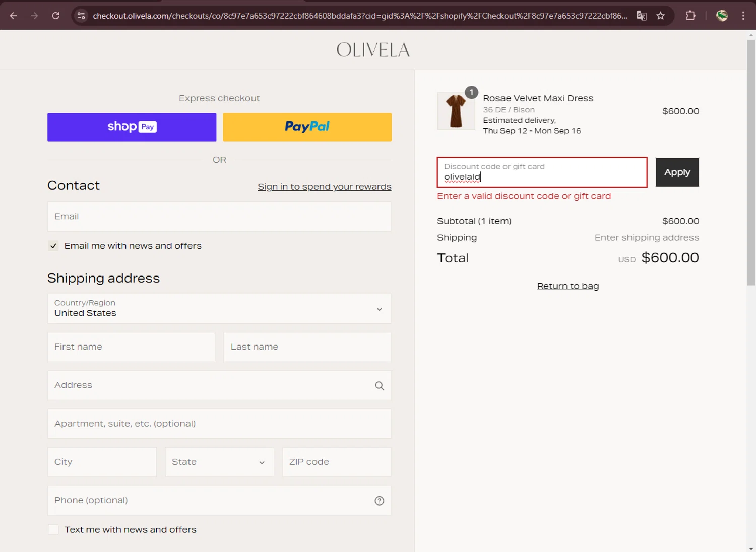The width and height of the screenshot is (756, 552).
Task: Focus the Phone (optional) field
Action: pos(219,501)
